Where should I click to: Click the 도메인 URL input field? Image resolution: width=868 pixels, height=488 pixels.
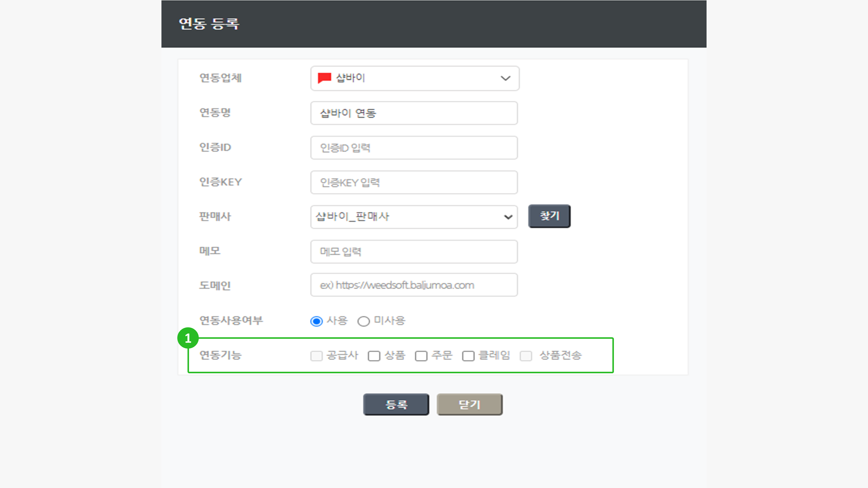[x=414, y=285]
